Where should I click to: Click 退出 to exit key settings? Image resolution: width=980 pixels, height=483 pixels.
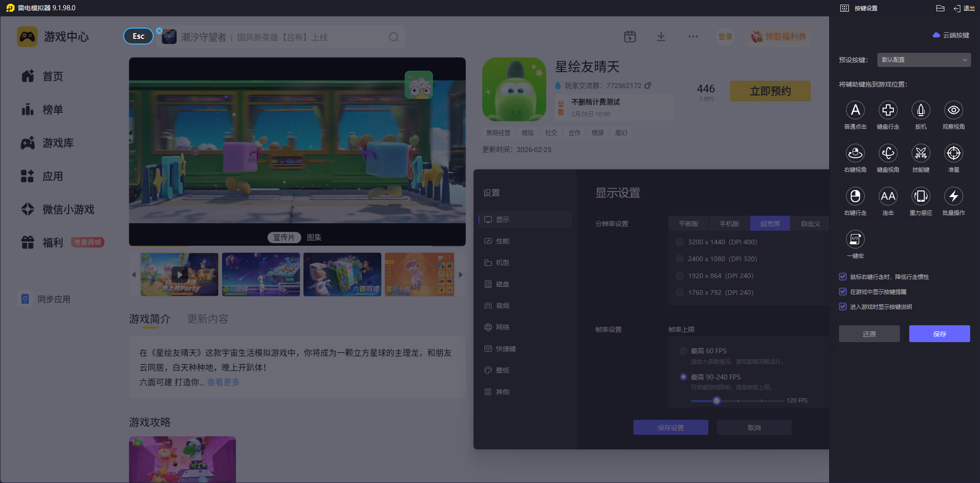tap(964, 8)
